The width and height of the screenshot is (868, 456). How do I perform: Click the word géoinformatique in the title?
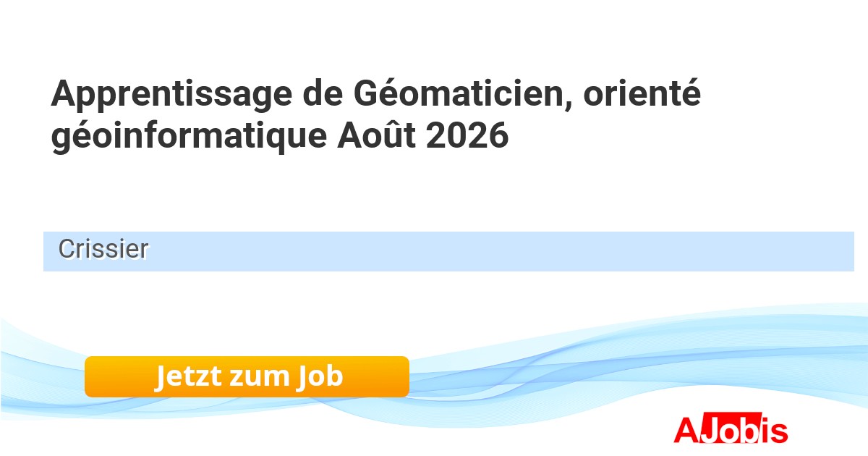coord(189,138)
